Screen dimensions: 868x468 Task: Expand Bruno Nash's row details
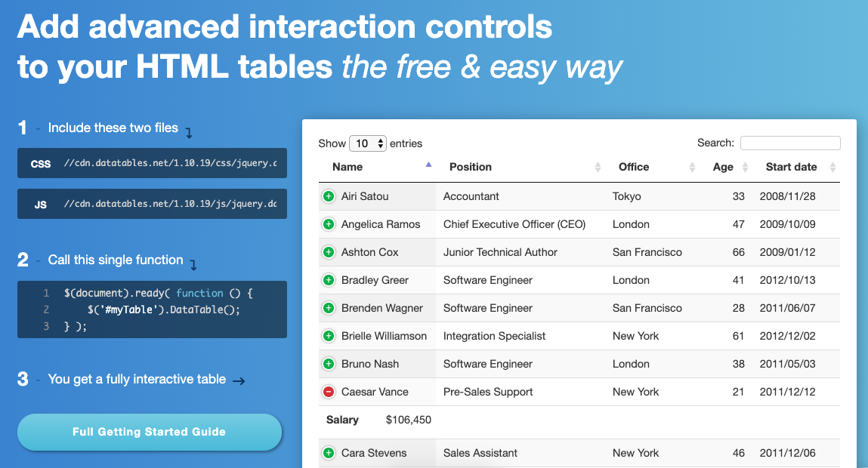tap(329, 363)
